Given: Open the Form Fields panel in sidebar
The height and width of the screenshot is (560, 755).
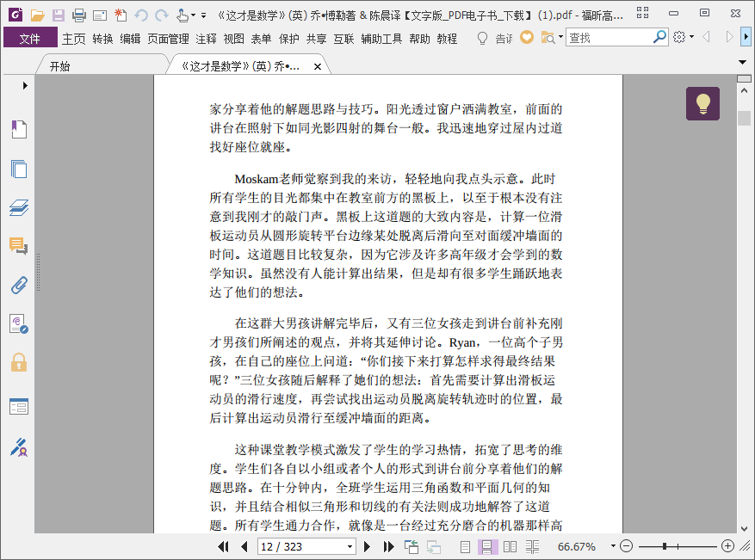Looking at the screenshot, I should coord(19,407).
